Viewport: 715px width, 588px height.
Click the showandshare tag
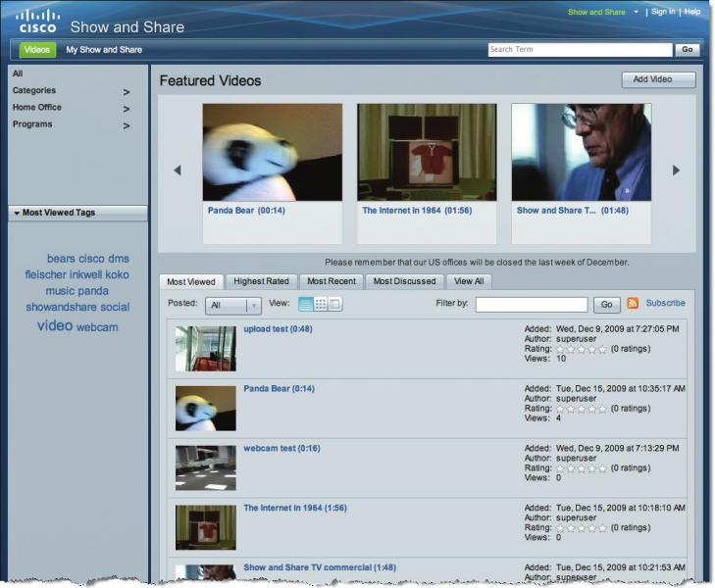[62, 307]
